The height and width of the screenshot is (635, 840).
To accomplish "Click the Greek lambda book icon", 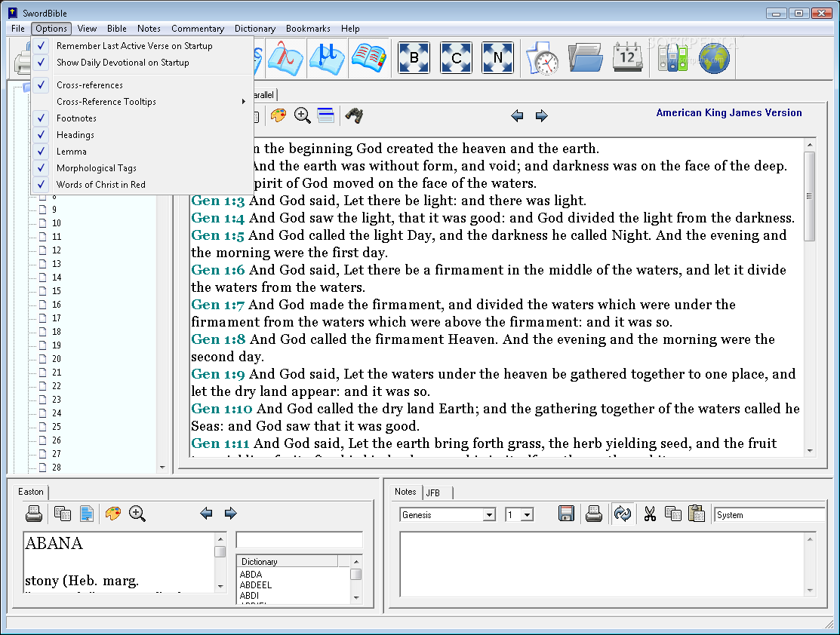I will click(285, 58).
